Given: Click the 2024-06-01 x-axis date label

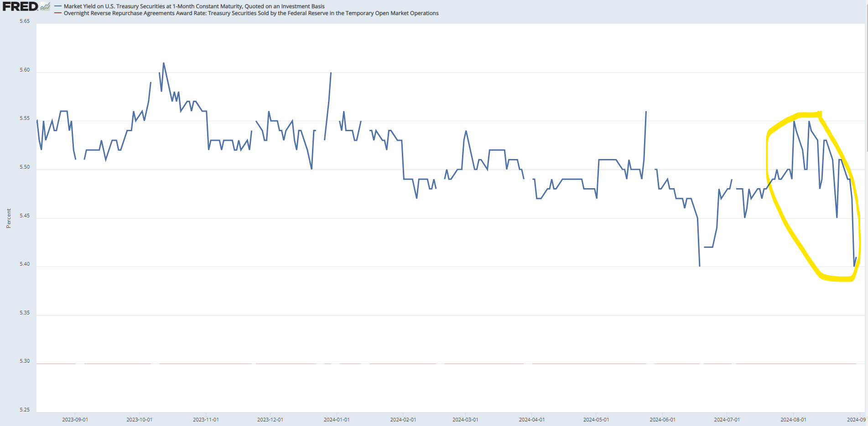Looking at the screenshot, I should click(x=662, y=420).
